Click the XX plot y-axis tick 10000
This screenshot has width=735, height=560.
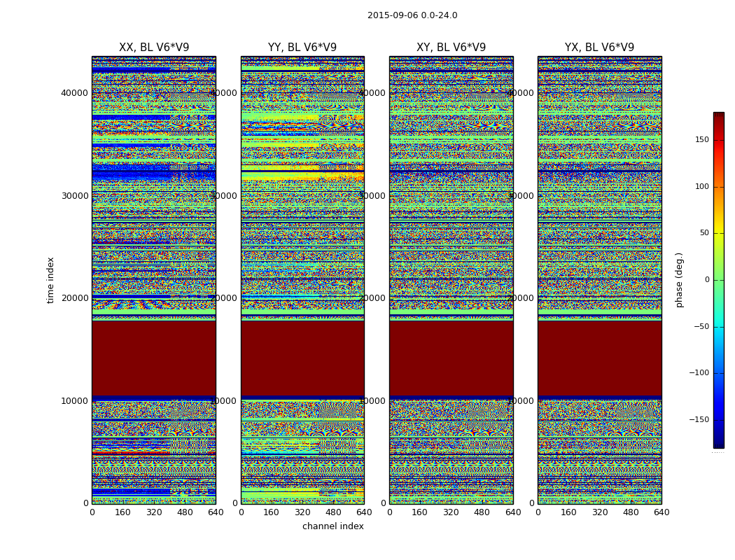pos(74,400)
